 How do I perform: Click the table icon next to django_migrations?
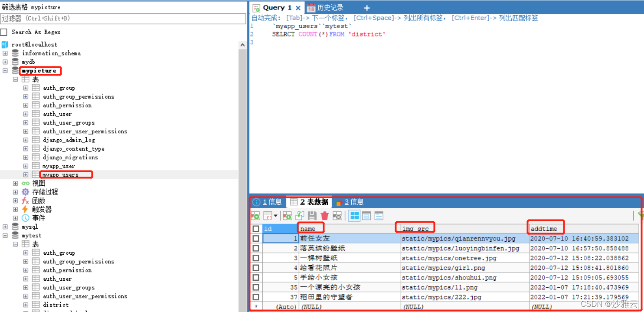[36, 157]
